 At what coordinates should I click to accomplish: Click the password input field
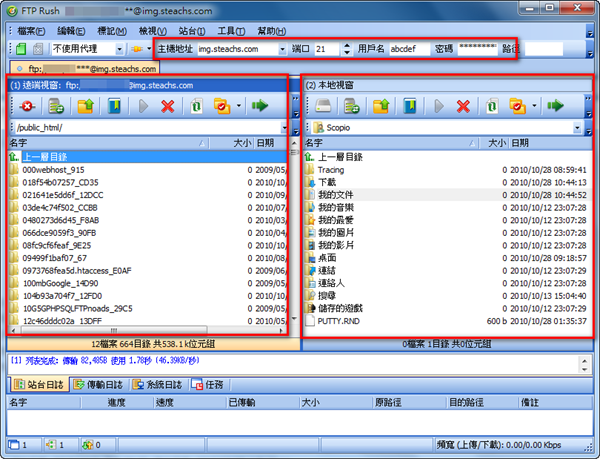478,49
